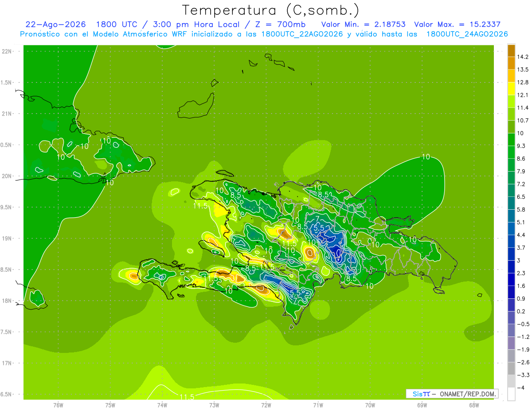Screen dimensions: 532x411
Task: Click the 73W longitude axis label
Action: pos(214,405)
